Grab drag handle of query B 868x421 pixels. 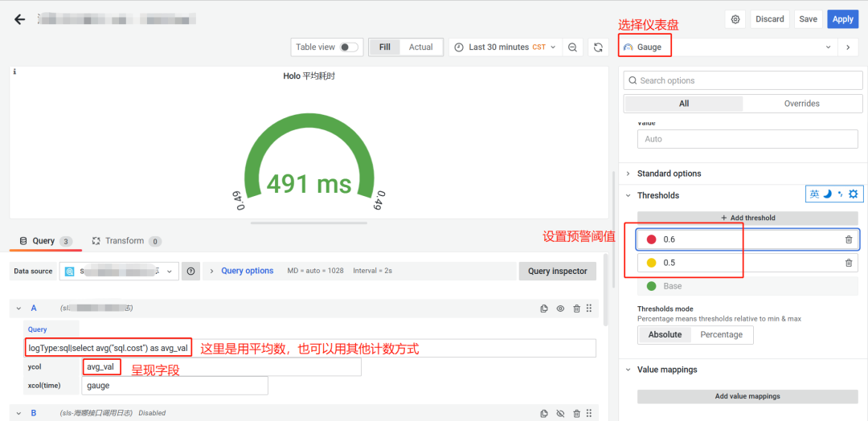[x=589, y=413]
